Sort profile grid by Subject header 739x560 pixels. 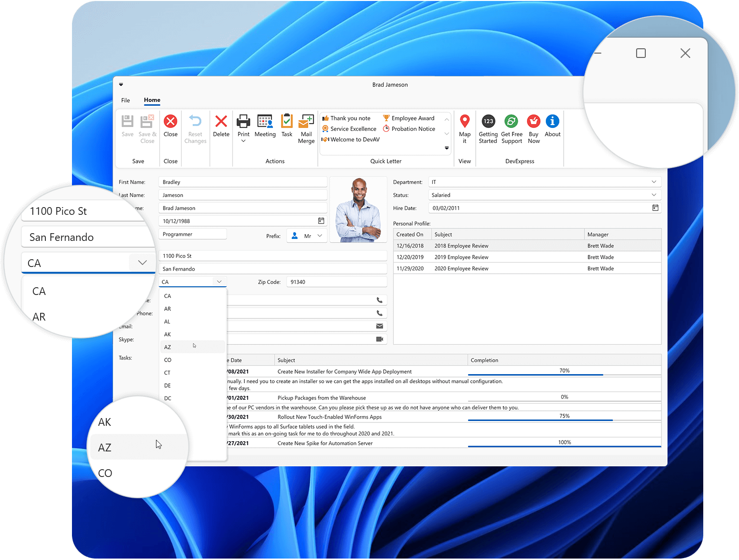tap(508, 235)
